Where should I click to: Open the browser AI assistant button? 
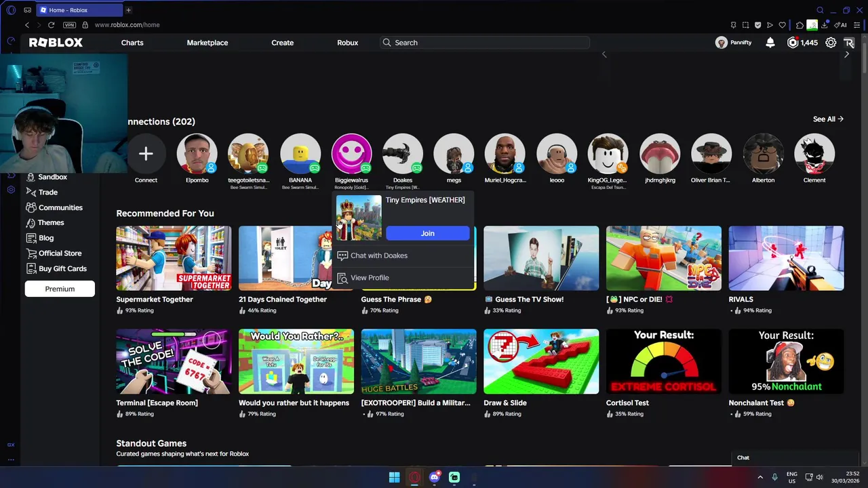pyautogui.click(x=842, y=25)
